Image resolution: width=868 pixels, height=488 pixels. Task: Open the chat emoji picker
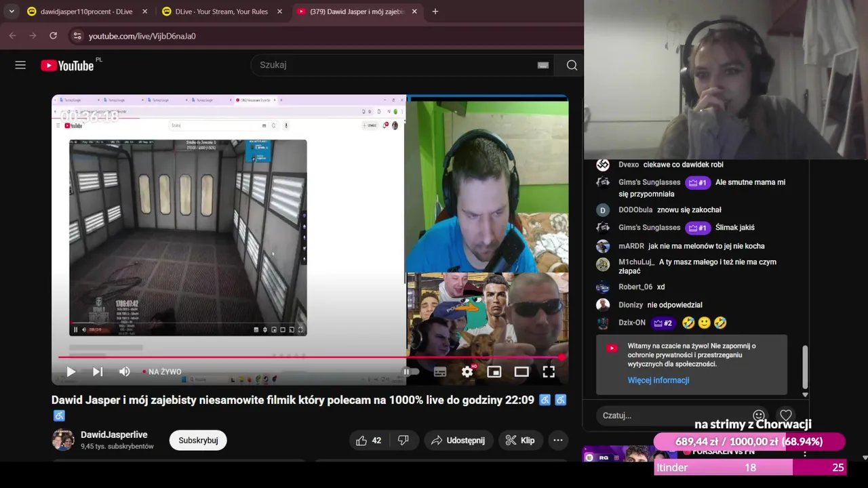tap(759, 415)
